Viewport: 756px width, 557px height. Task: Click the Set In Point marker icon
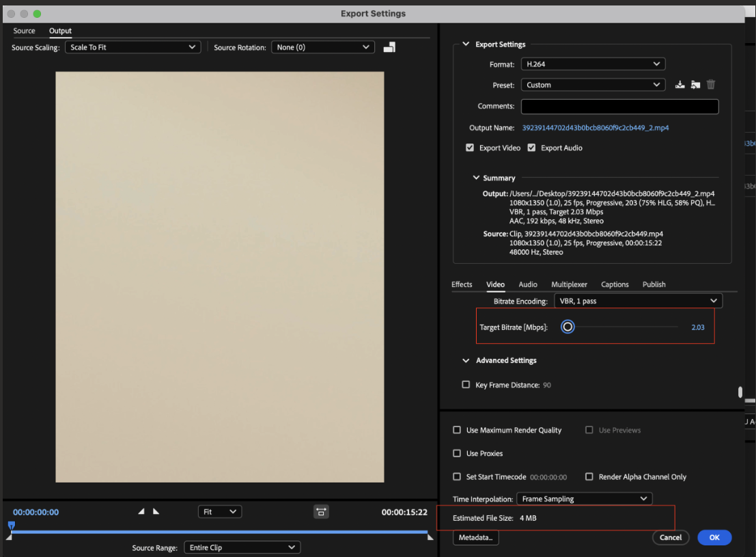point(141,511)
